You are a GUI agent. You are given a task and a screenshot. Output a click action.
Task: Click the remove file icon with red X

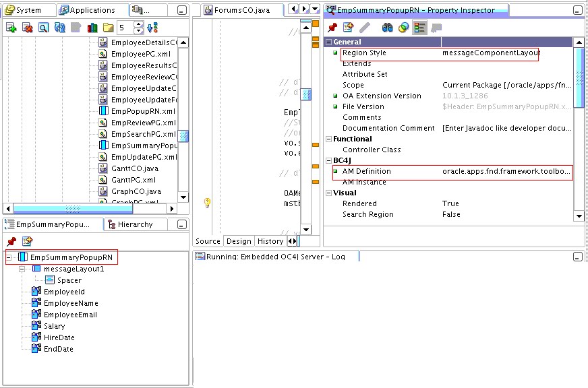tap(28, 28)
